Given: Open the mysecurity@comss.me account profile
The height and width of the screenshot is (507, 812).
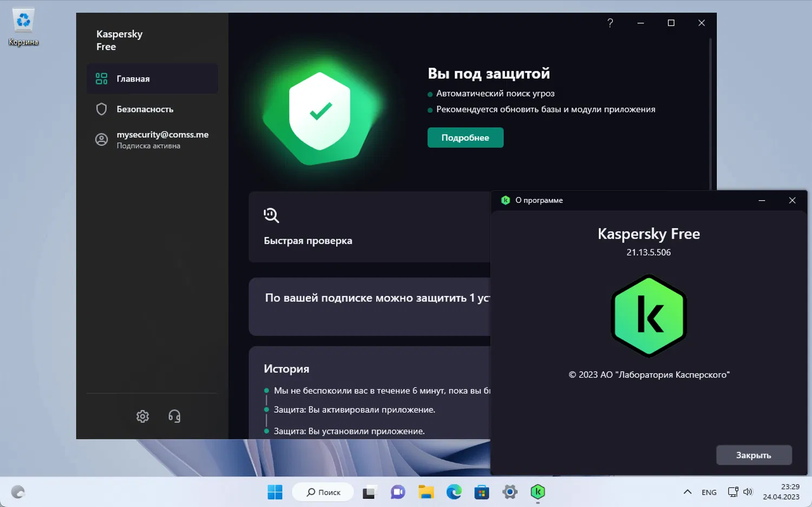Looking at the screenshot, I should [152, 140].
